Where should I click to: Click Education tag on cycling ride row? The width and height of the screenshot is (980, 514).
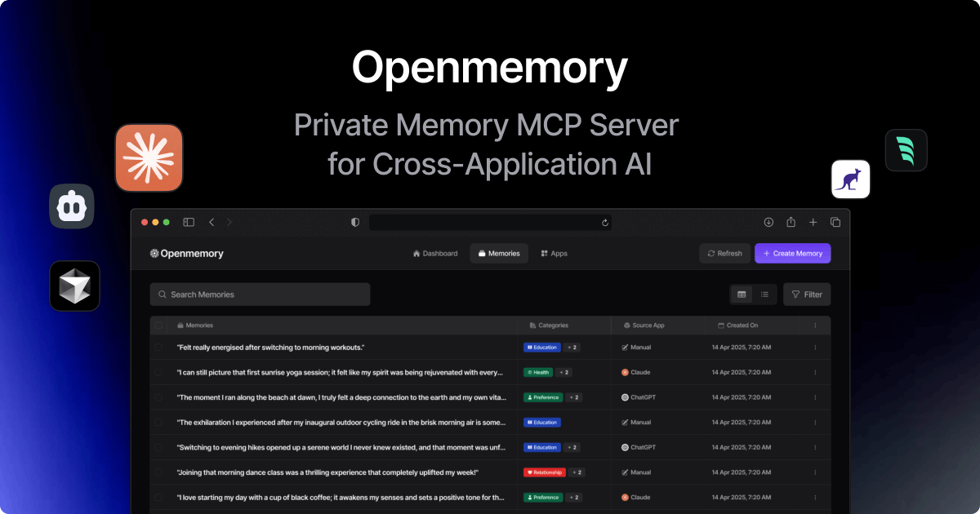click(x=542, y=423)
